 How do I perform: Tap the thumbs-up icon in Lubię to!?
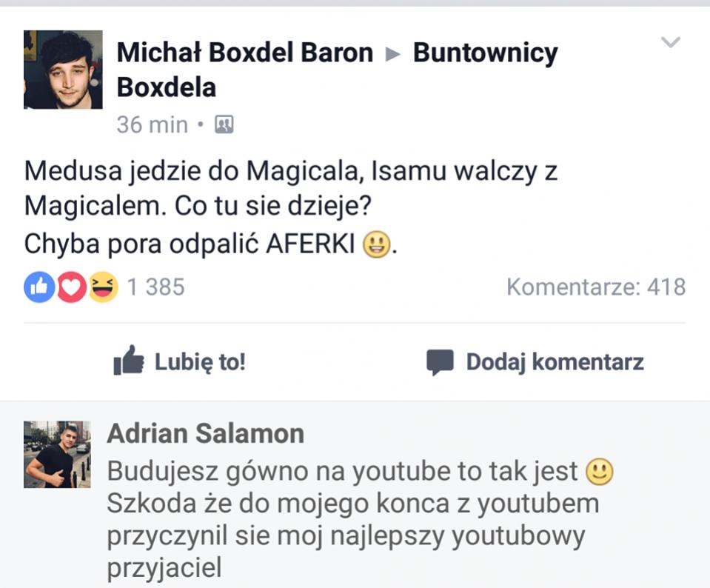(x=129, y=361)
